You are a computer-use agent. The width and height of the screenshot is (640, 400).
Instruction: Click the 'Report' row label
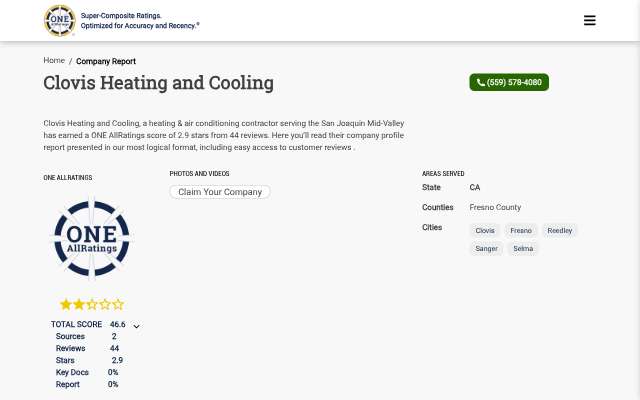(x=68, y=384)
